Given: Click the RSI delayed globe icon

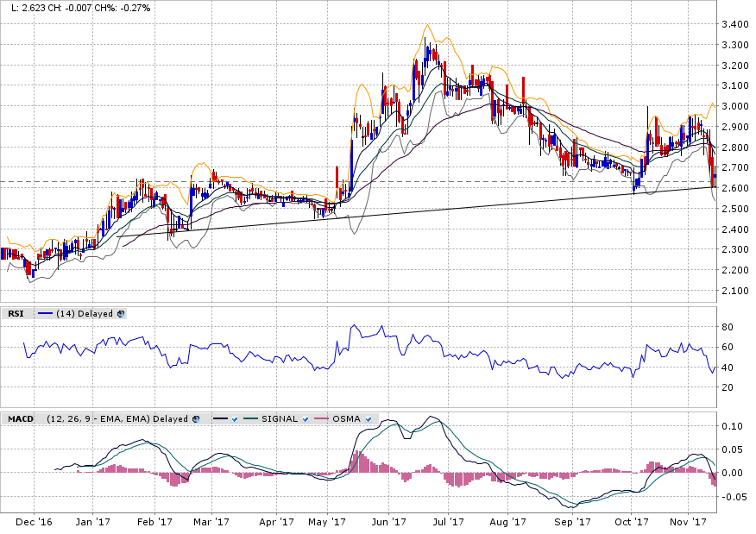Looking at the screenshot, I should coord(121,314).
